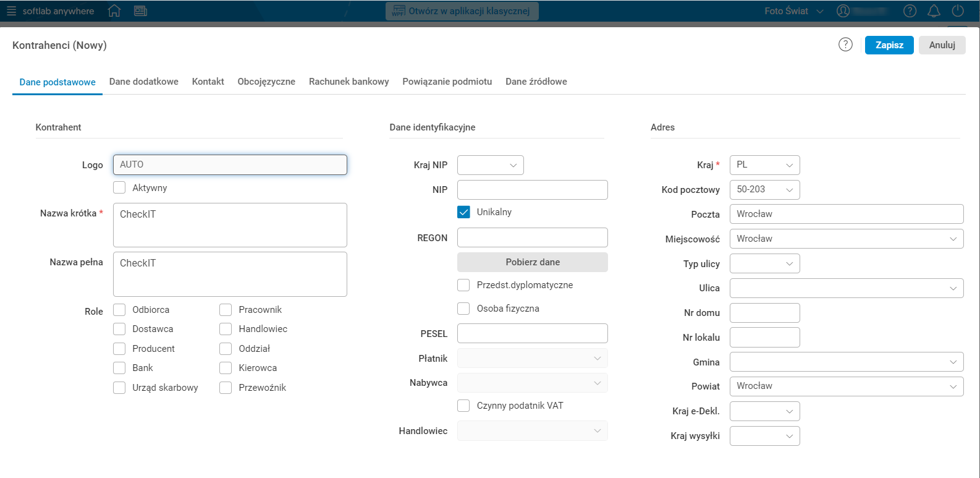980x478 pixels.
Task: Click into the NIP input field
Action: pos(532,190)
